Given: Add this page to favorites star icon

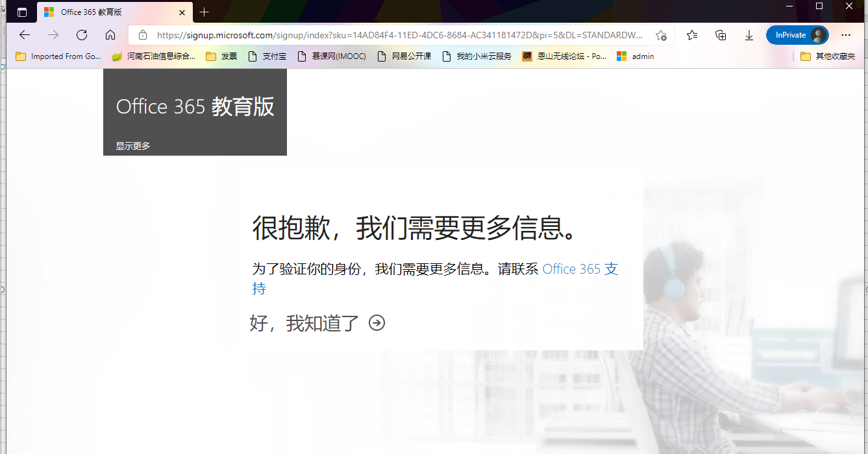Looking at the screenshot, I should (x=661, y=35).
